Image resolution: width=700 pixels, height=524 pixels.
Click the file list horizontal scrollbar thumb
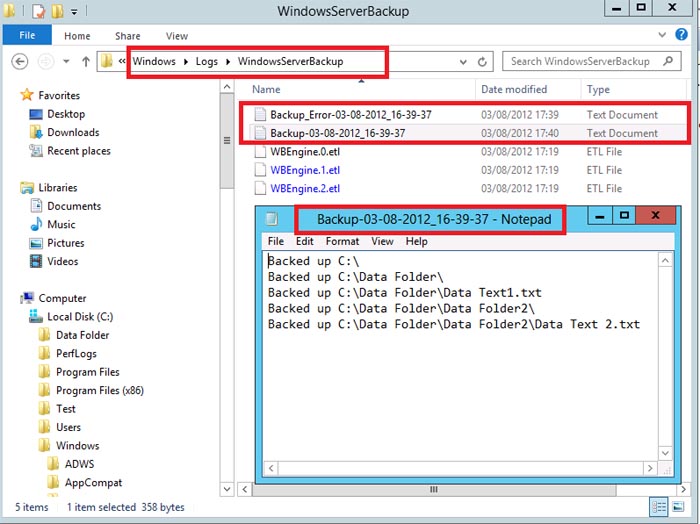pyautogui.click(x=434, y=490)
